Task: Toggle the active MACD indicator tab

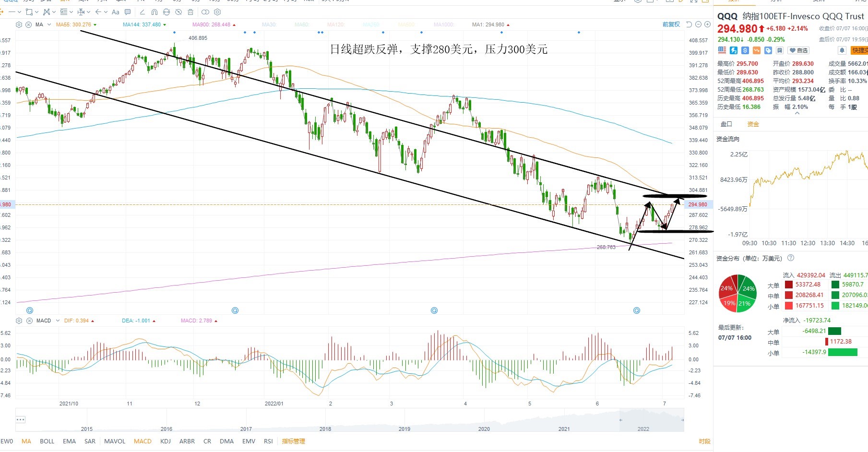Action: point(143,441)
